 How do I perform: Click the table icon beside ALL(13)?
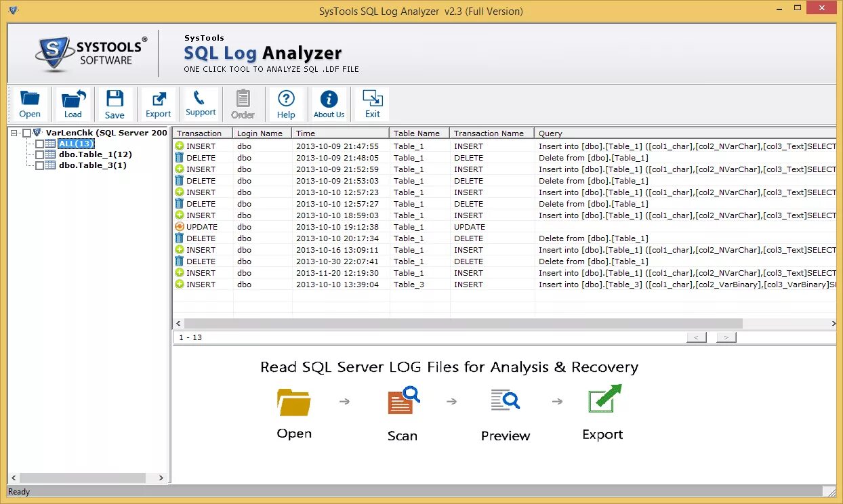pos(51,144)
